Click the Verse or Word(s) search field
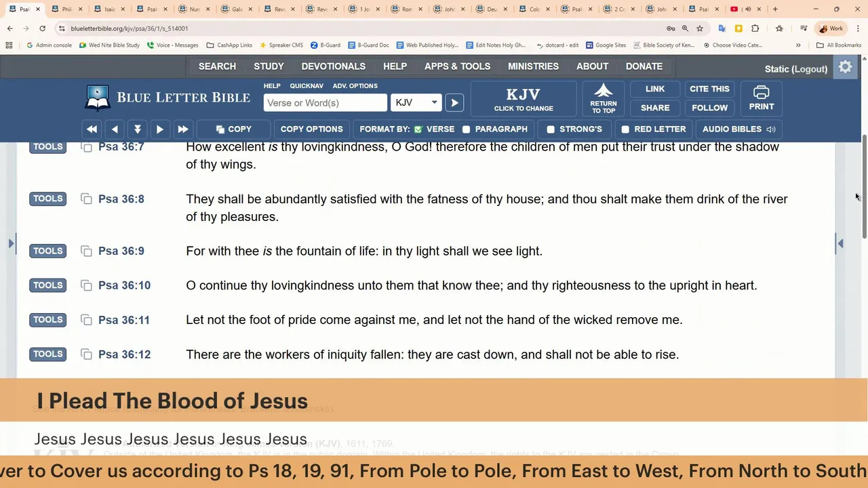This screenshot has width=868, height=488. click(325, 102)
